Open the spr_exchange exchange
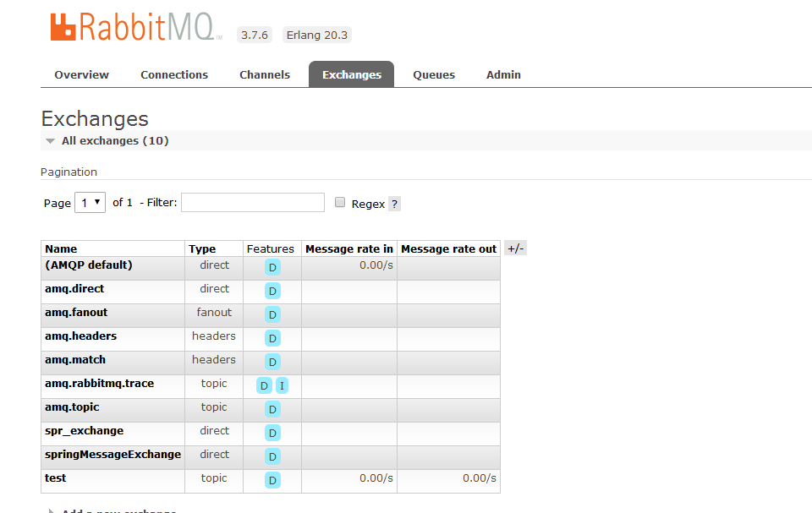Screen dimensions: 812x513 coord(84,431)
